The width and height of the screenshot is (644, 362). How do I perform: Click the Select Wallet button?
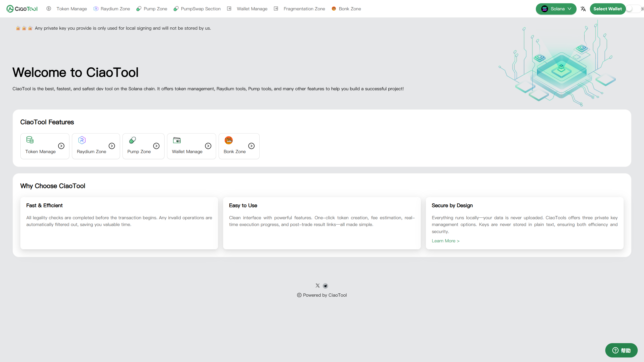(x=608, y=9)
